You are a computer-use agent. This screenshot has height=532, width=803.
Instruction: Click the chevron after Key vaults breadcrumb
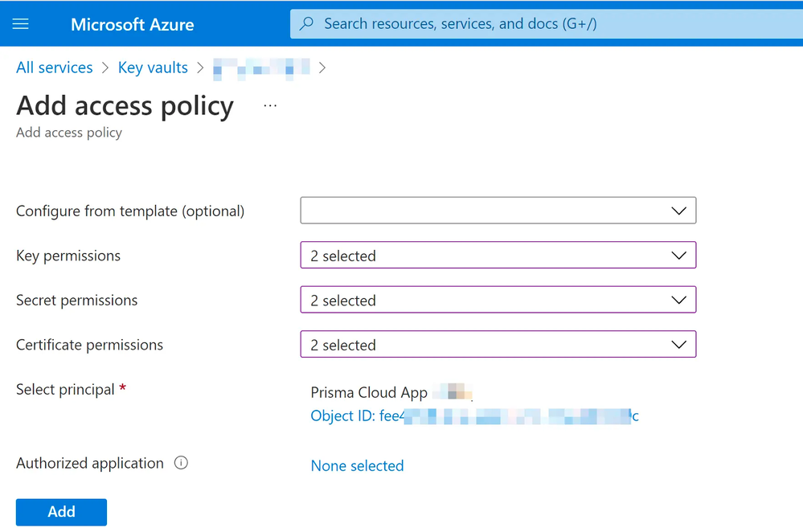200,68
